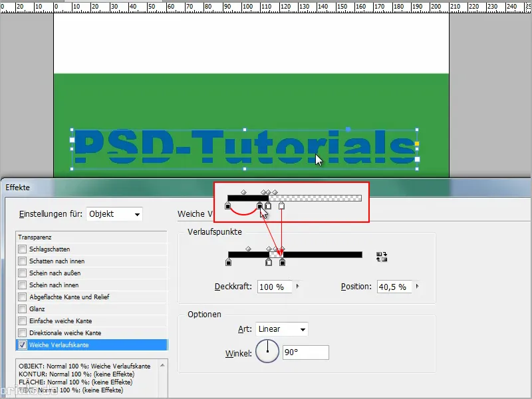This screenshot has width=532, height=399.
Task: Open the Einstellungen für dropdown
Action: [x=114, y=214]
